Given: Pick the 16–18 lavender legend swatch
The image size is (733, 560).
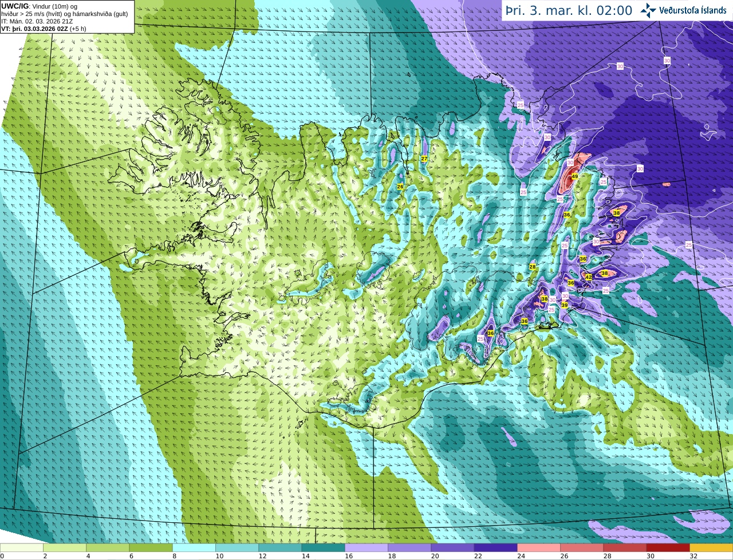Looking at the screenshot, I should (366, 548).
